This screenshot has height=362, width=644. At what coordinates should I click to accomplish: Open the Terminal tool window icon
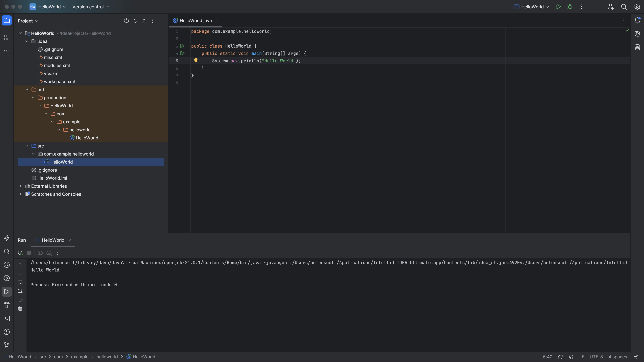[7, 318]
